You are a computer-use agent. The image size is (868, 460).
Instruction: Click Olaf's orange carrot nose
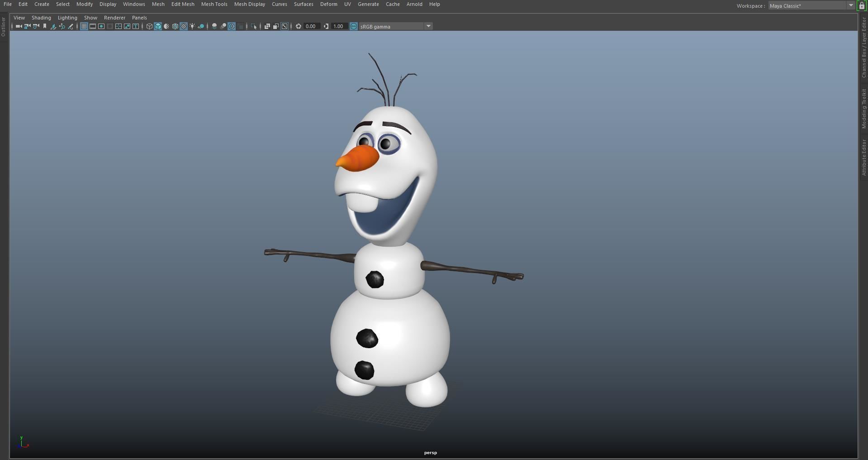[357, 158]
